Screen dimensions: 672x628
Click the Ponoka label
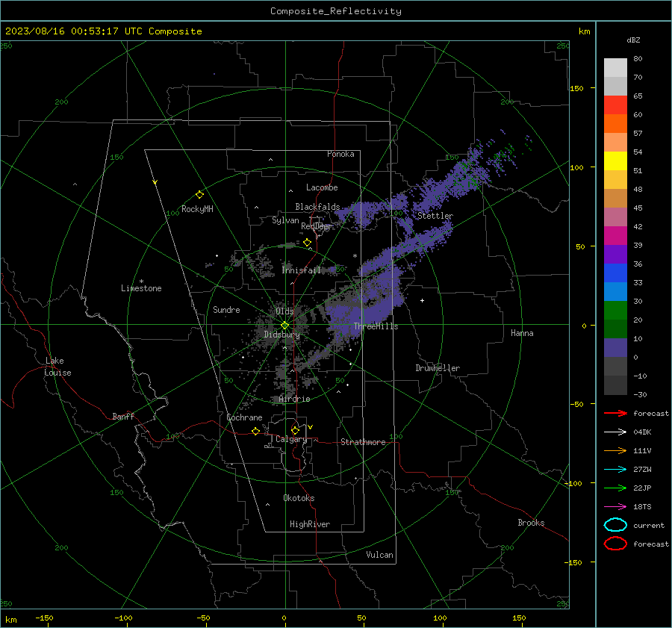point(340,155)
